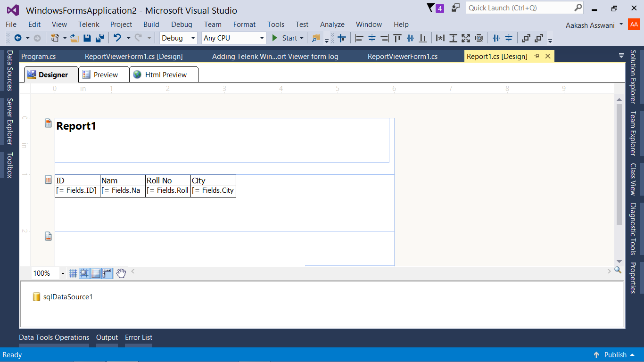
Task: Toggle pin on Report1.cs [Design] tab
Action: [537, 56]
